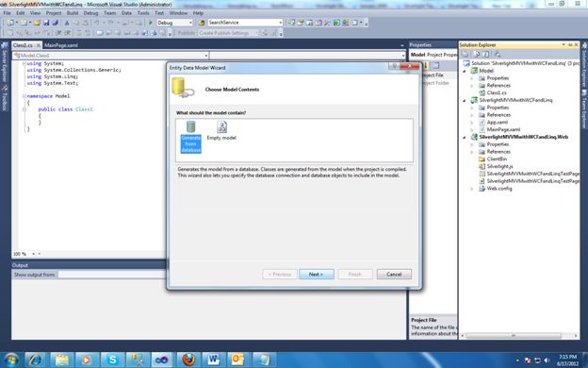Click the Start Debugging play icon

151,23
